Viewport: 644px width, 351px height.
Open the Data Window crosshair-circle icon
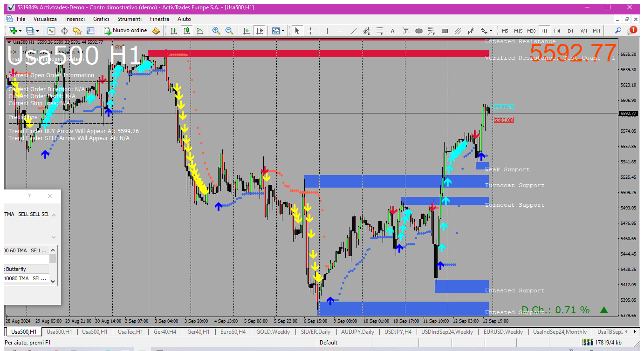(x=64, y=31)
